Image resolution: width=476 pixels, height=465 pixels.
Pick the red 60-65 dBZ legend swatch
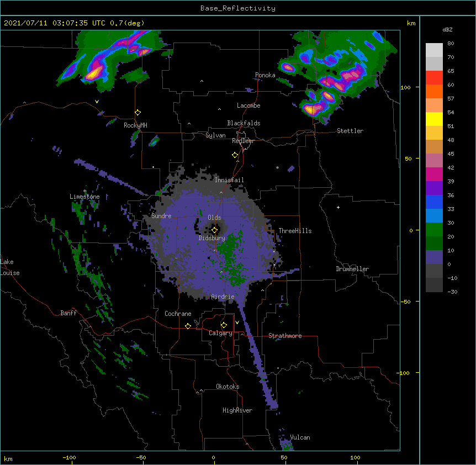pos(434,78)
